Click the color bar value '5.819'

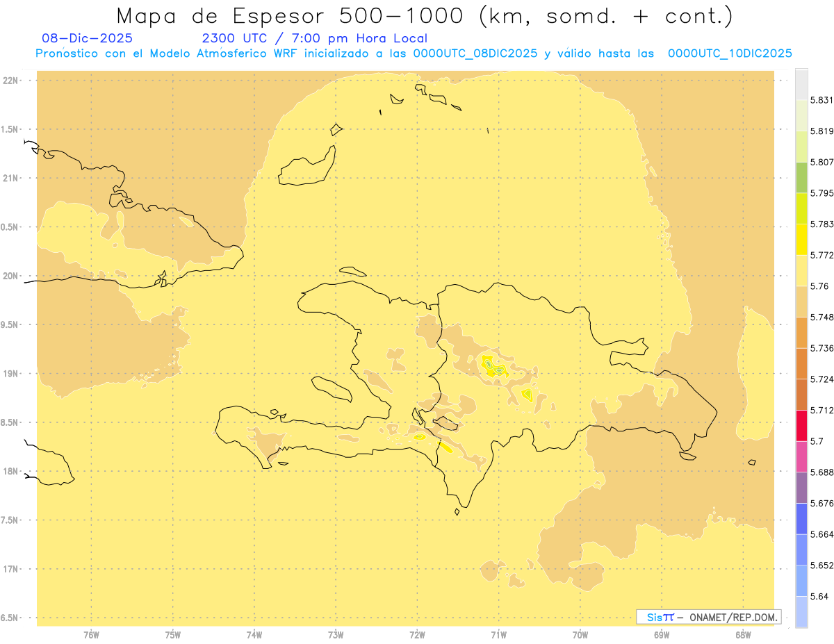coord(823,131)
